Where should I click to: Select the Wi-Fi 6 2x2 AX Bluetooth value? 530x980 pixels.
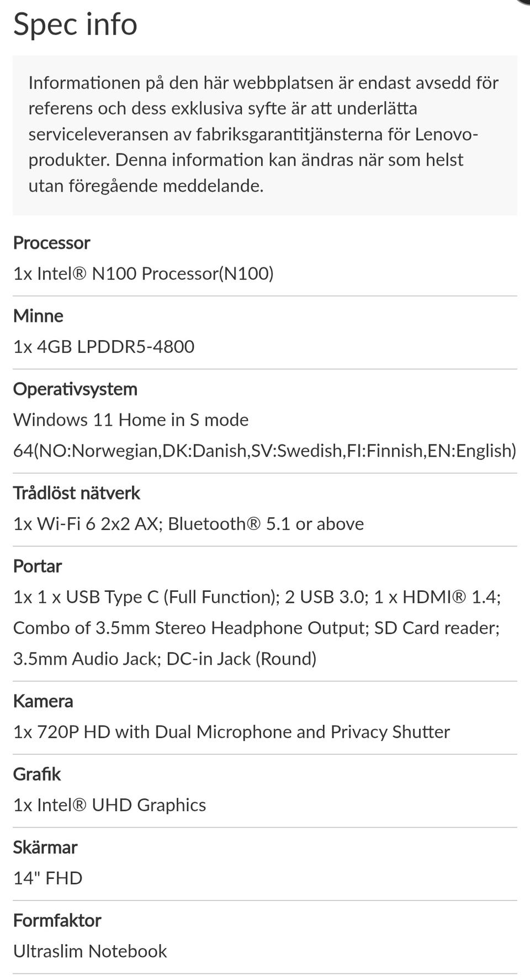tap(189, 524)
